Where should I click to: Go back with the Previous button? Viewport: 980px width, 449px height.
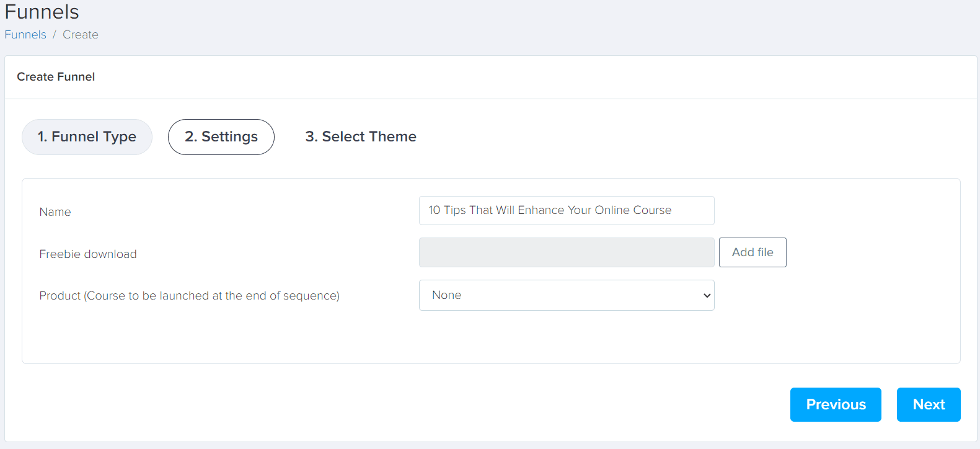[x=835, y=404]
